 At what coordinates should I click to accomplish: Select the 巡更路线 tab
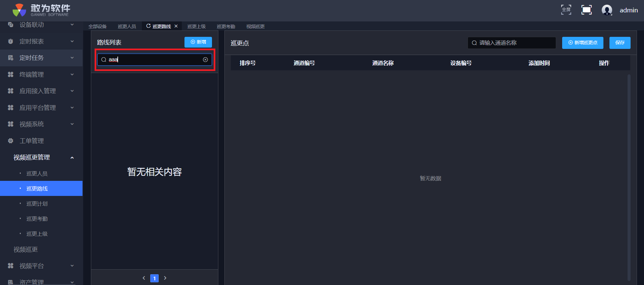tap(162, 26)
